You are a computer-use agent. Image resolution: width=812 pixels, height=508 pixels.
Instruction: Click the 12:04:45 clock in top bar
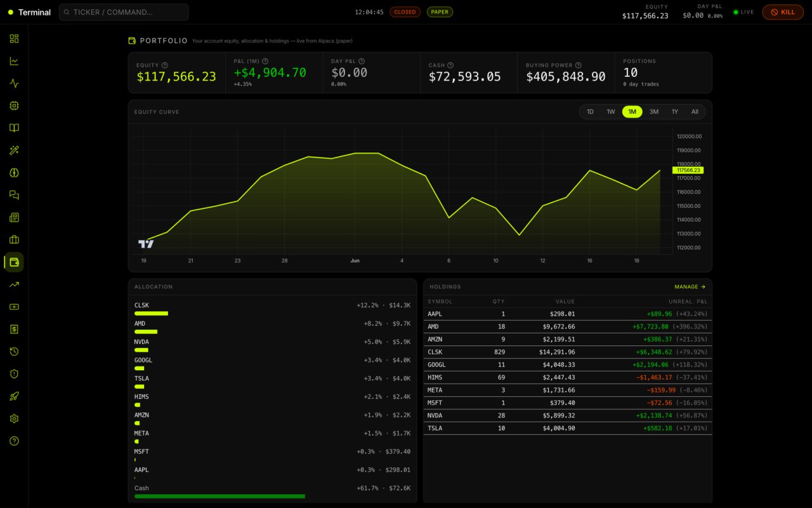pos(369,12)
